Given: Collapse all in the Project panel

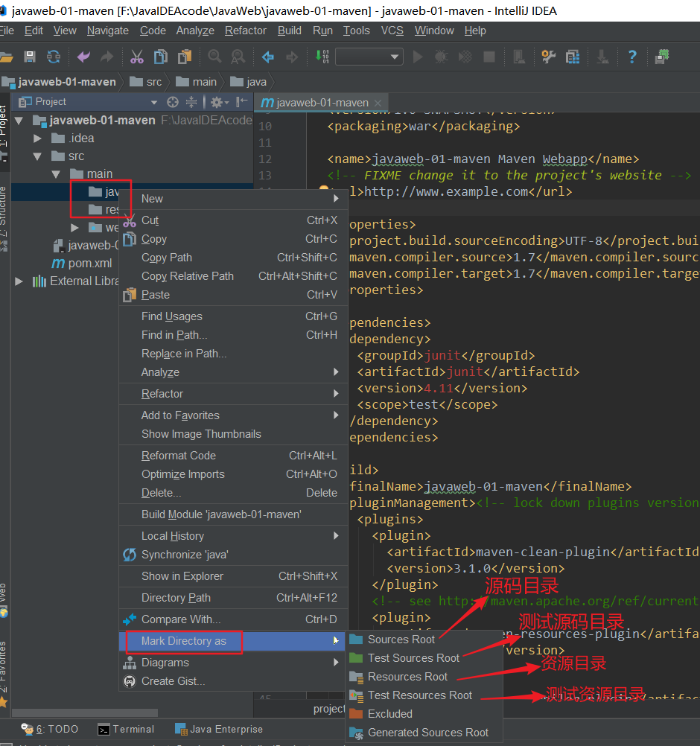Looking at the screenshot, I should click(191, 102).
